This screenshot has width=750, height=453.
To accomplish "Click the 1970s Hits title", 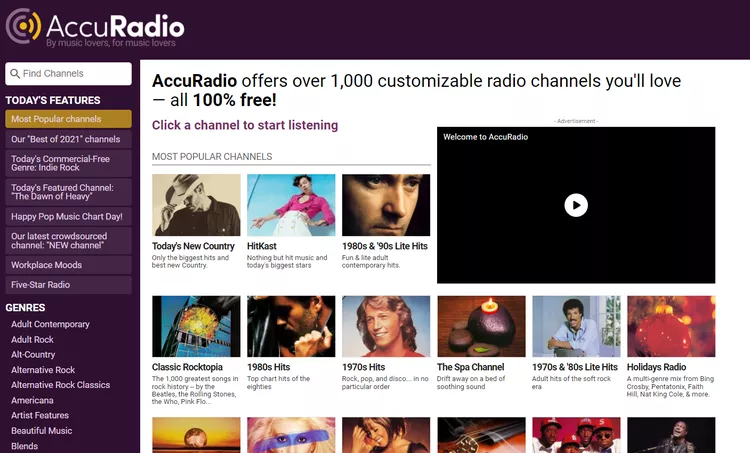I will click(364, 367).
